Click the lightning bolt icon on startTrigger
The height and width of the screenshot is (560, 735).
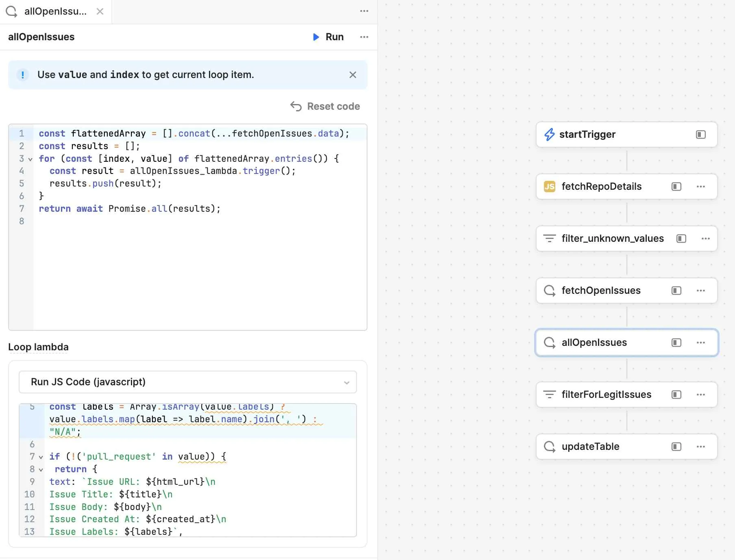click(x=550, y=135)
